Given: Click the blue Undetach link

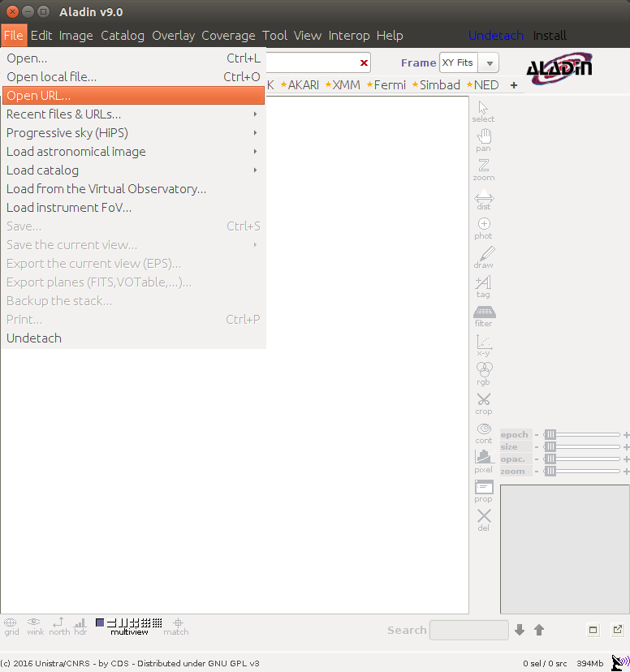Looking at the screenshot, I should [495, 35].
